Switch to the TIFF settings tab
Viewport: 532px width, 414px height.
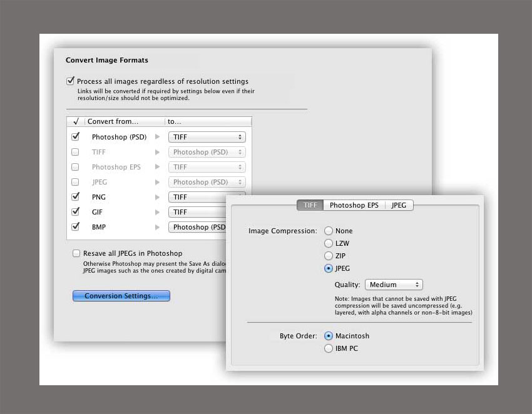tap(310, 205)
